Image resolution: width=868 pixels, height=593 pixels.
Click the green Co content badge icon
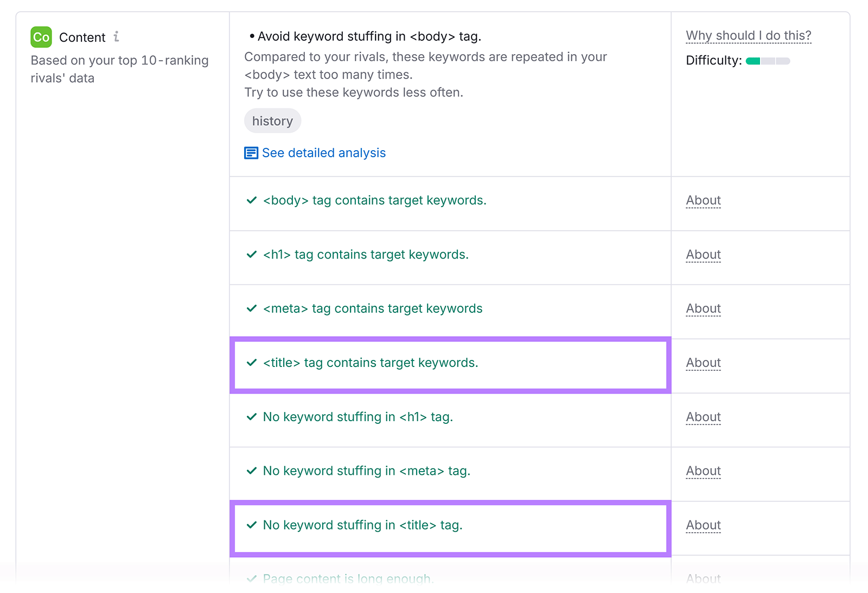[40, 37]
